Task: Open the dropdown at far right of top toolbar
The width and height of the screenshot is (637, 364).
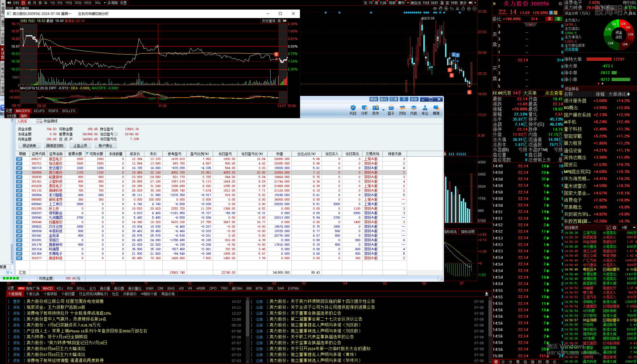Action: (x=475, y=3)
